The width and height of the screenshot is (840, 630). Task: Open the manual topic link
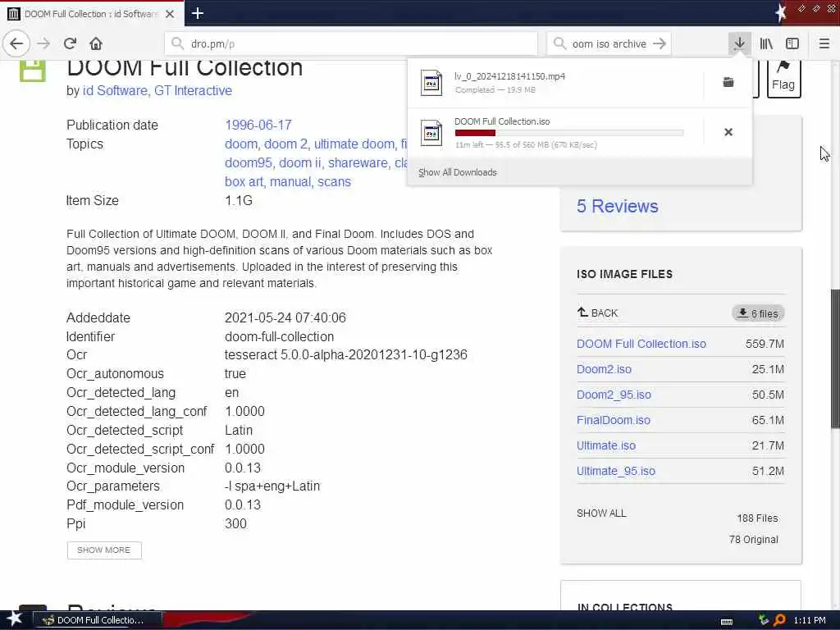point(290,181)
